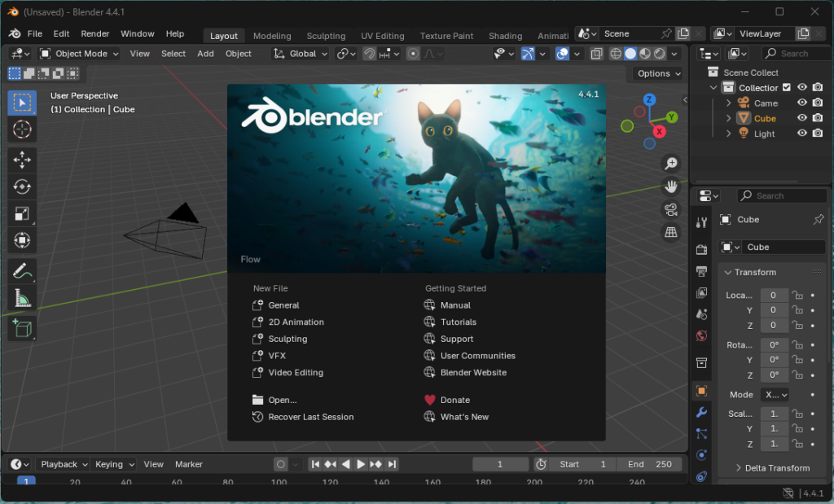Choose the Move tool
Screen dimensions: 834x504
[x=22, y=160]
